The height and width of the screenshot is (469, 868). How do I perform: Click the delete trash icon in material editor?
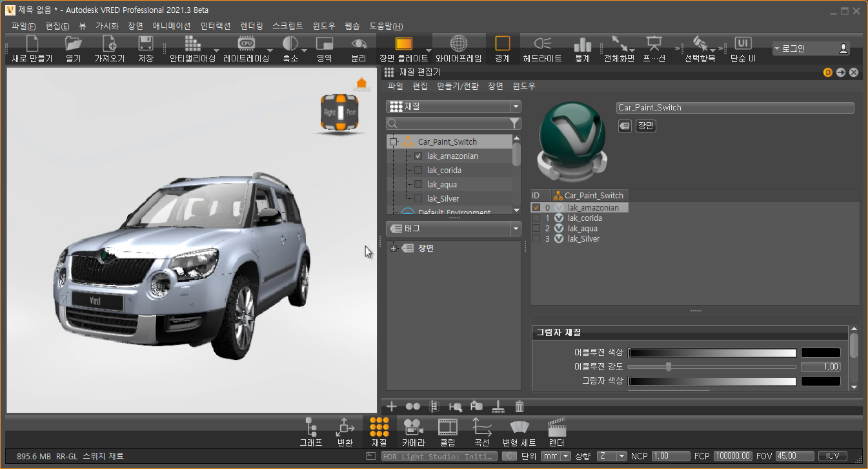pos(520,406)
